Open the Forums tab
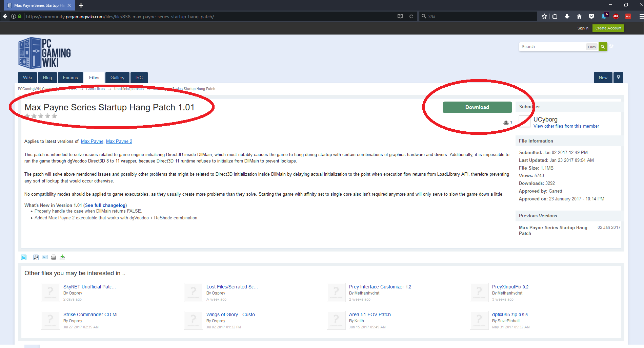This screenshot has width=644, height=348. [x=71, y=78]
